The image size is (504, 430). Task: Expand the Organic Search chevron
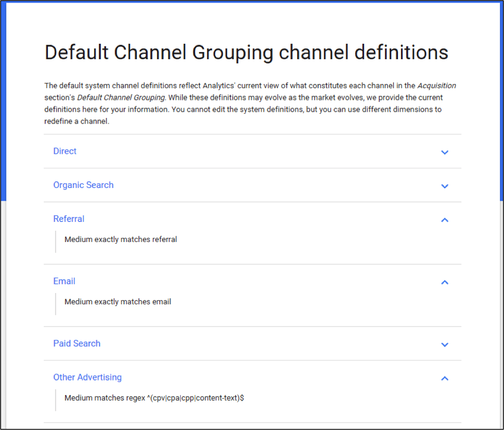tap(444, 186)
